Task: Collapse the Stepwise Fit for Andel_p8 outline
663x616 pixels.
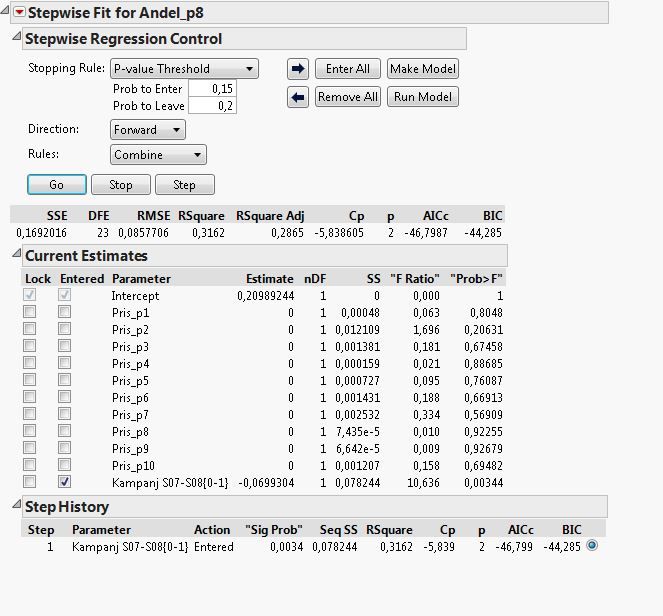Action: click(5, 10)
